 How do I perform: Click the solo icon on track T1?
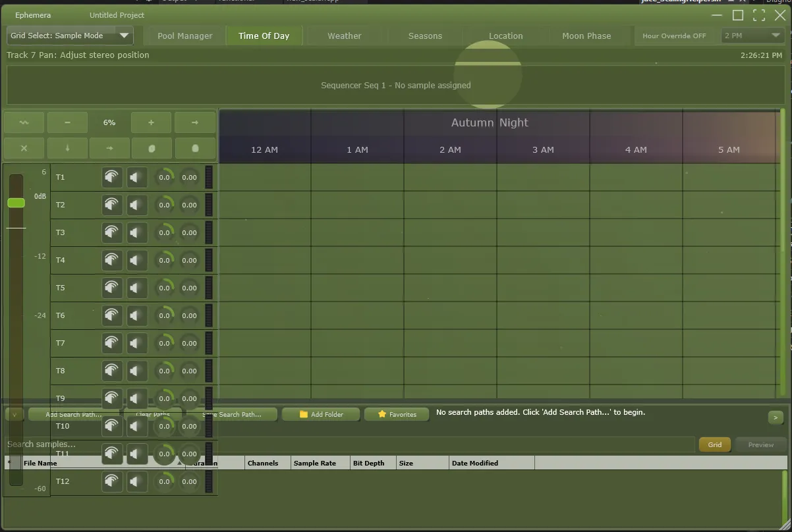(112, 177)
